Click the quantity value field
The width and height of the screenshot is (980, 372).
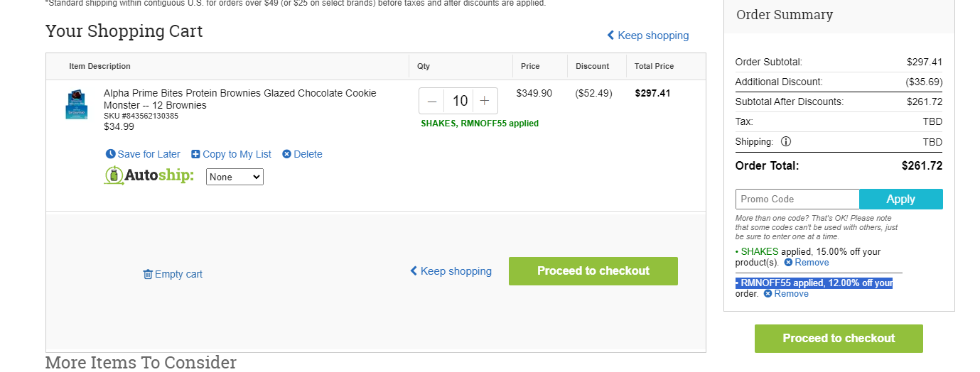point(458,101)
